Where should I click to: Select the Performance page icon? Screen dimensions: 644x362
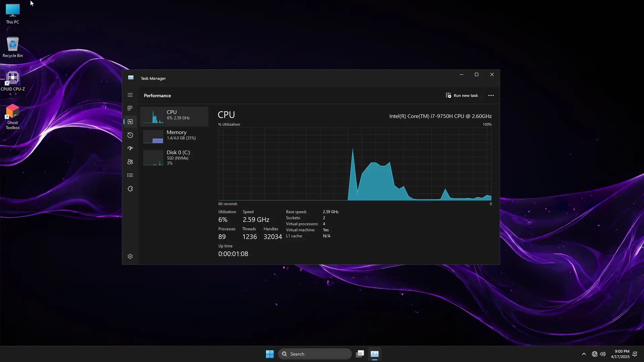click(x=130, y=121)
